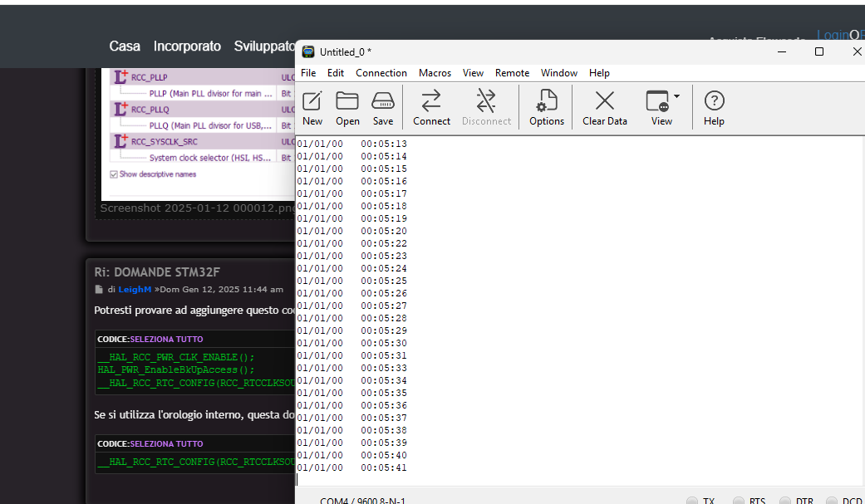Click the post icon beside 'di LeighM'
Image resolution: width=865 pixels, height=504 pixels.
[99, 290]
